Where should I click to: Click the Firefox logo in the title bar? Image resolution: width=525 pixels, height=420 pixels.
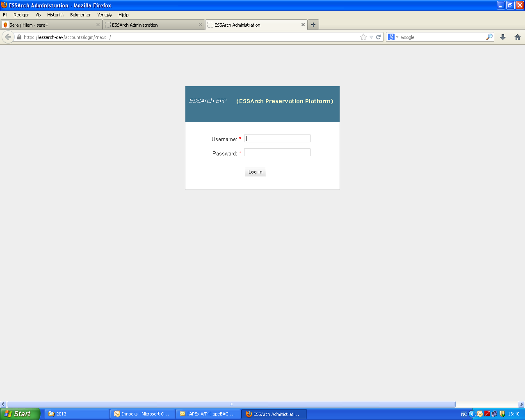[x=4, y=5]
